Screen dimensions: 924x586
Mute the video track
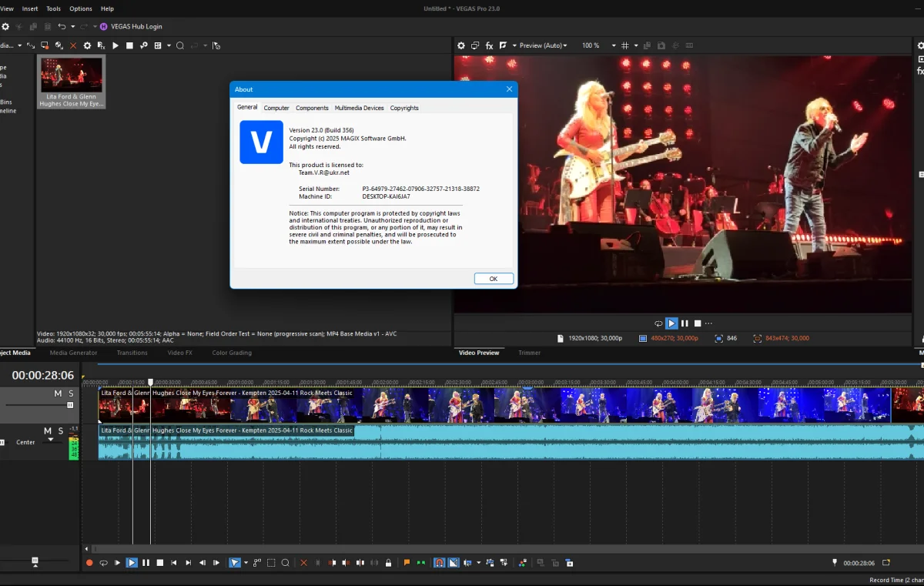coord(58,393)
